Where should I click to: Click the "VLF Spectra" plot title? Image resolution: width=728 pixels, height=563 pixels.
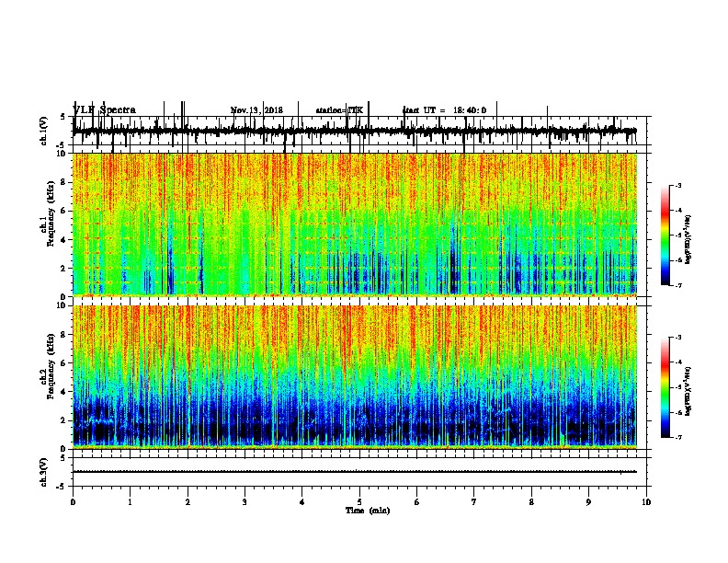(x=105, y=110)
